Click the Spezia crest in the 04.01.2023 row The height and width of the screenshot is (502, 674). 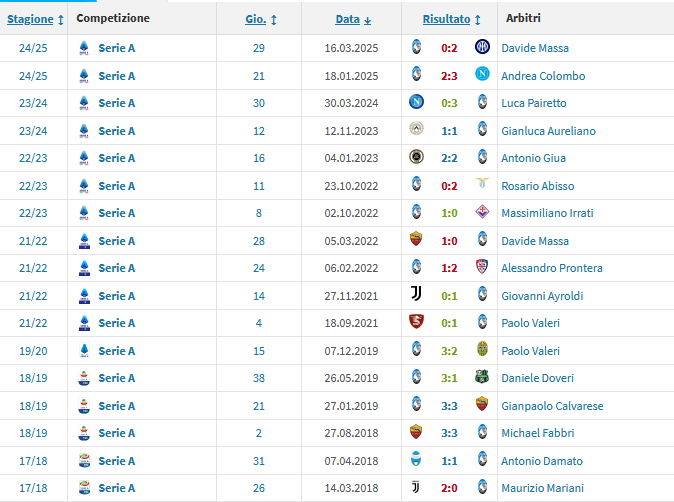(x=417, y=158)
